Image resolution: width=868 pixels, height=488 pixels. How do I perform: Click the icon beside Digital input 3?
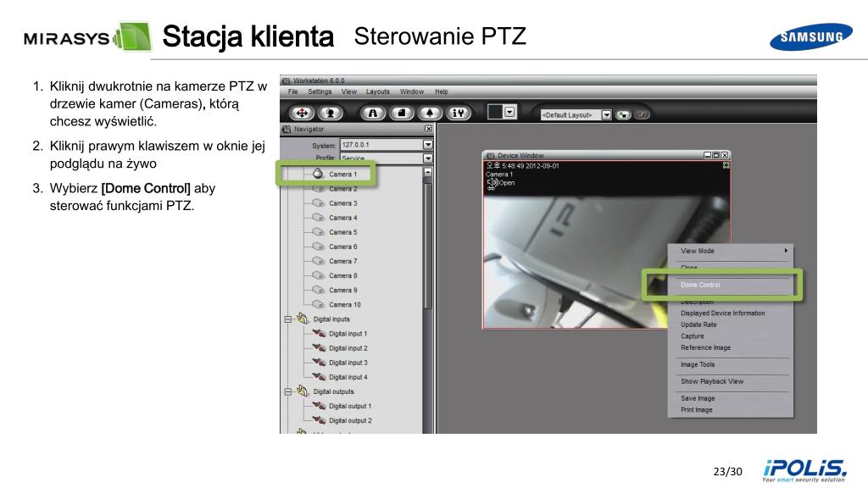[319, 362]
